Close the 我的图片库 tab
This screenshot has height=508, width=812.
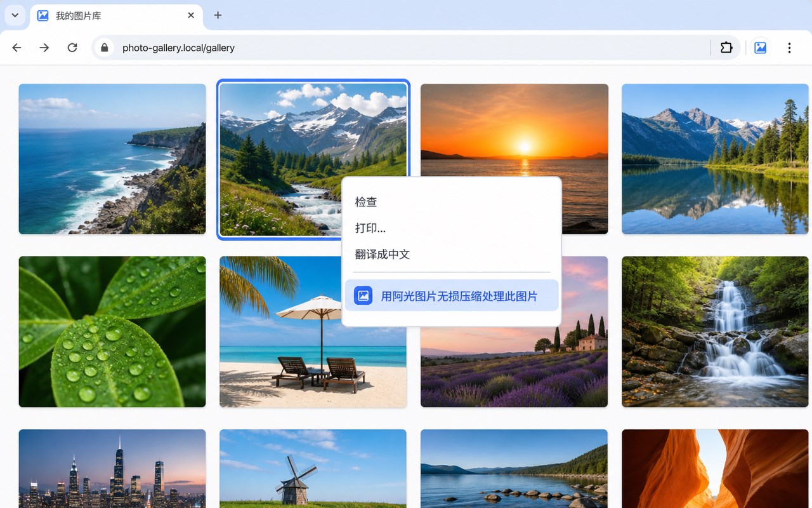pos(191,15)
